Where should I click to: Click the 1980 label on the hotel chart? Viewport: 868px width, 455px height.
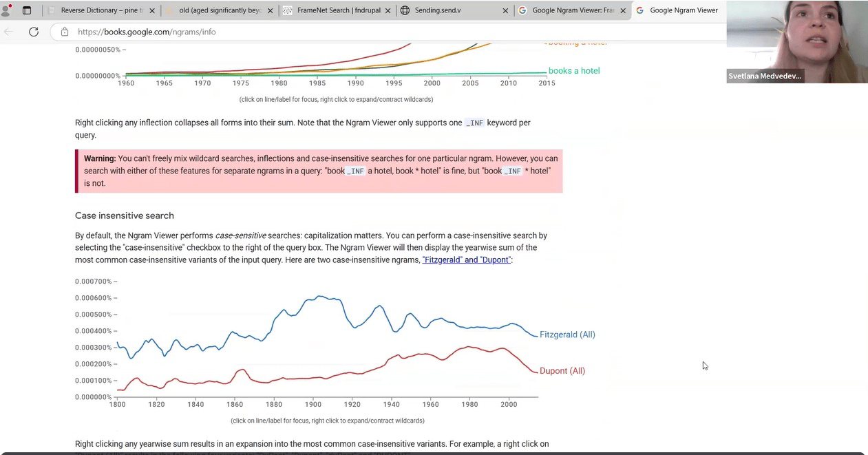(279, 83)
